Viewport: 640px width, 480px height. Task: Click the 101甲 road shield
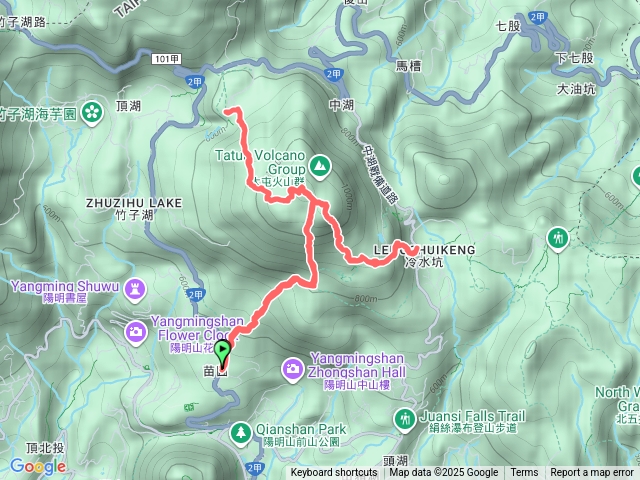[167, 59]
